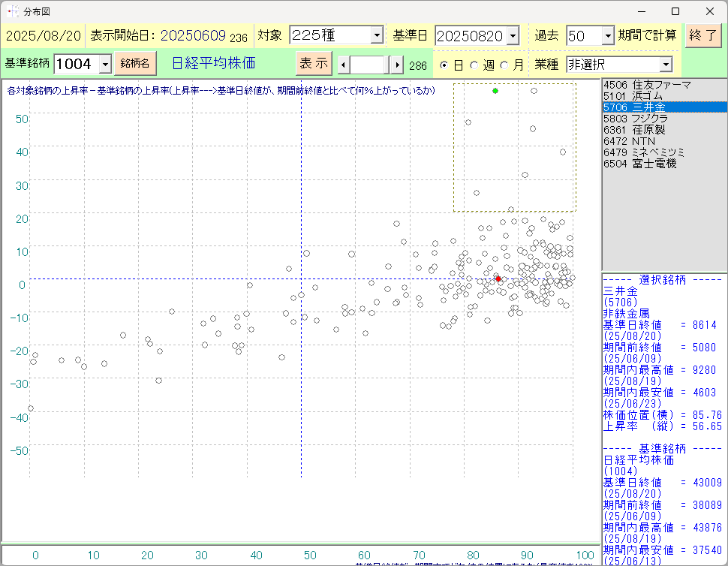Viewport: 728px width, 566px height.
Task: Open the 対象 225種 dropdown
Action: [377, 35]
